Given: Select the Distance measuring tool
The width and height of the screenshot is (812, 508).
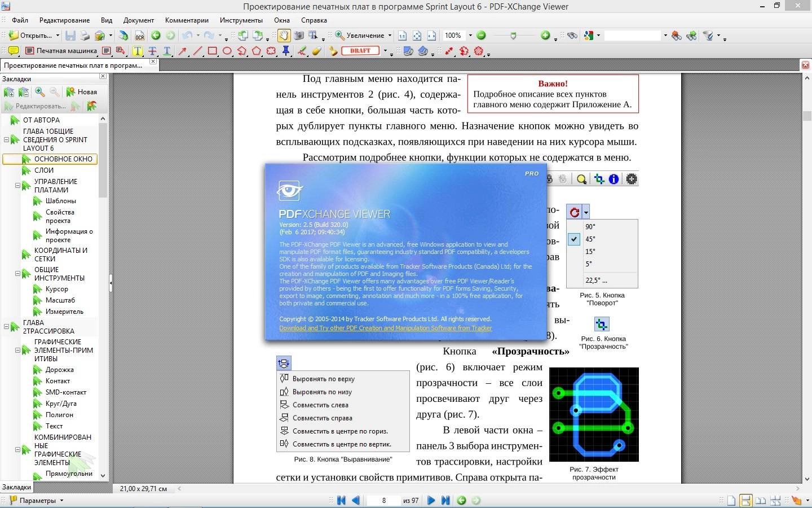Looking at the screenshot, I should tap(449, 51).
